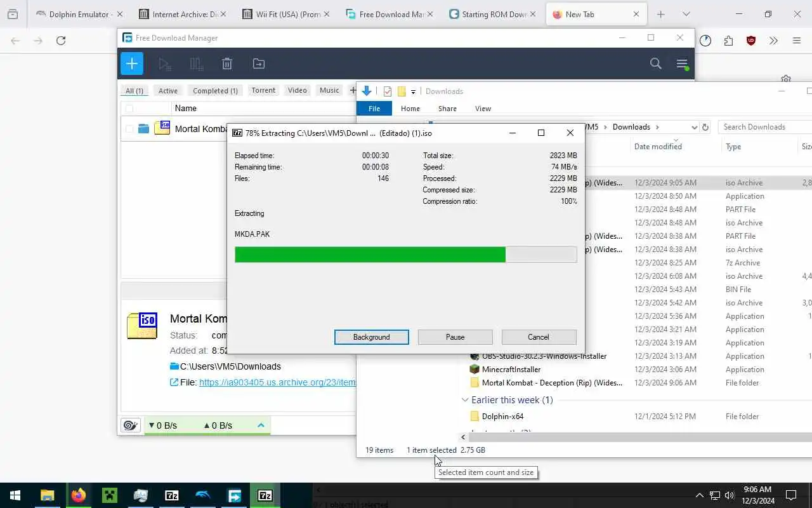The image size is (812, 508).
Task: Click the Windows Start button
Action: (x=15, y=495)
